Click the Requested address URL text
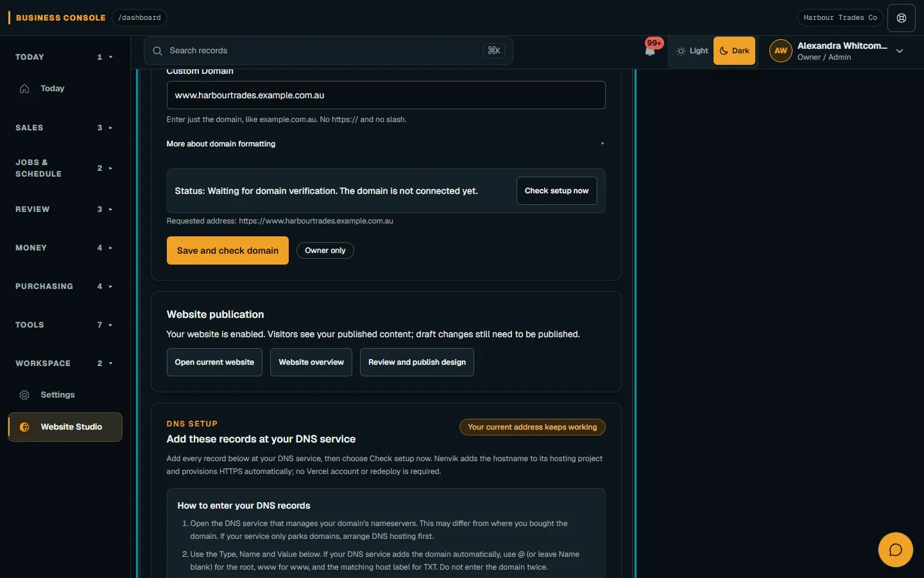924x578 pixels. (316, 221)
